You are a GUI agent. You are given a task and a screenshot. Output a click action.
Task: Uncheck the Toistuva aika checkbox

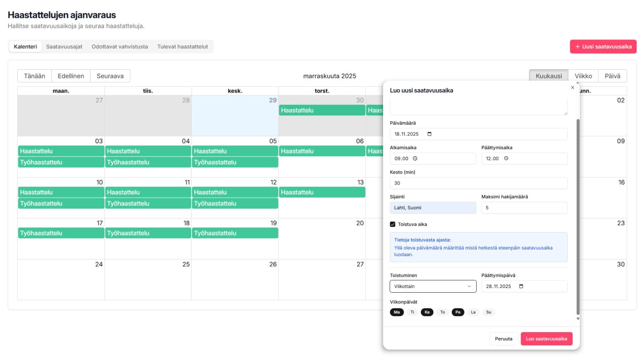pos(392,224)
